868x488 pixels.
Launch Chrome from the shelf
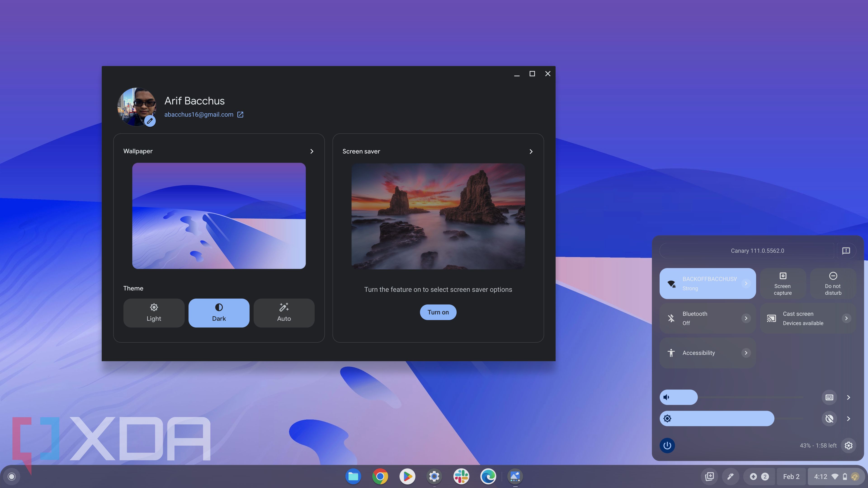pyautogui.click(x=380, y=476)
